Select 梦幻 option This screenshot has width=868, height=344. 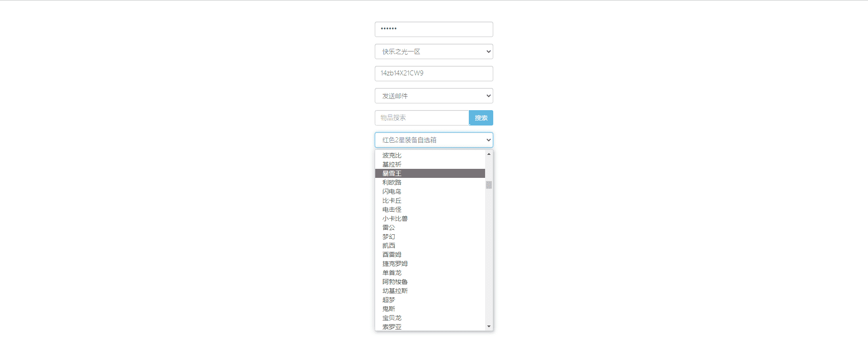click(430, 237)
